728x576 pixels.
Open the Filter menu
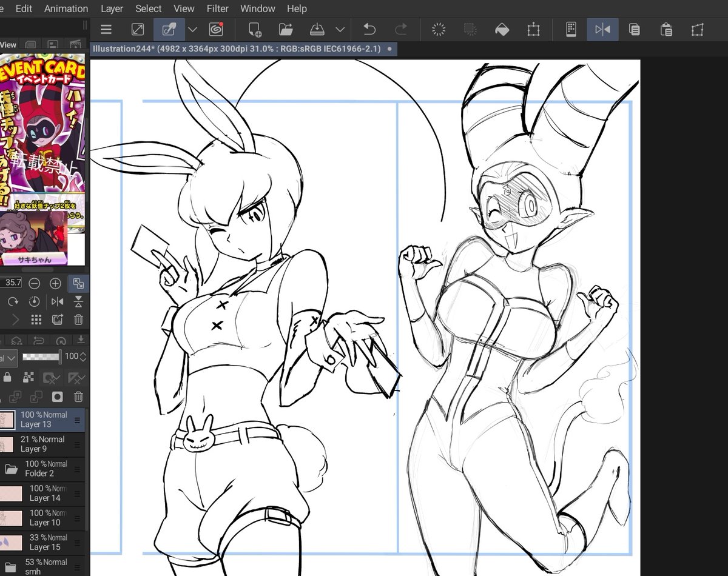[x=217, y=8]
